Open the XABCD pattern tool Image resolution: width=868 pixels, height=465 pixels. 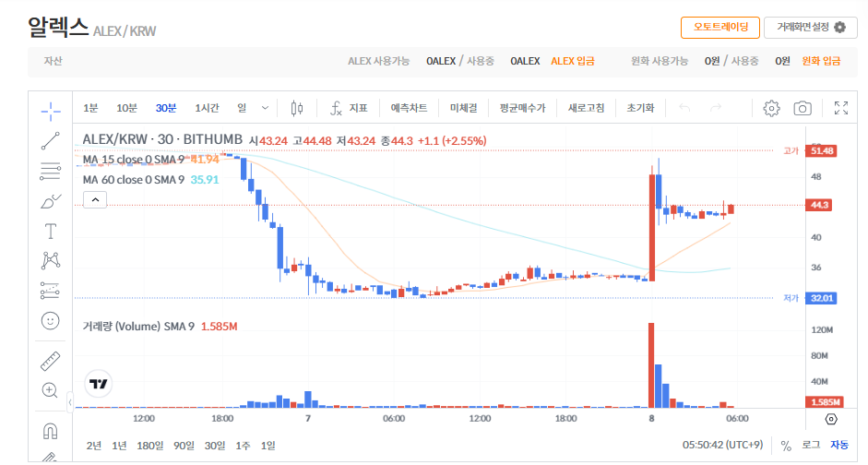click(x=51, y=261)
